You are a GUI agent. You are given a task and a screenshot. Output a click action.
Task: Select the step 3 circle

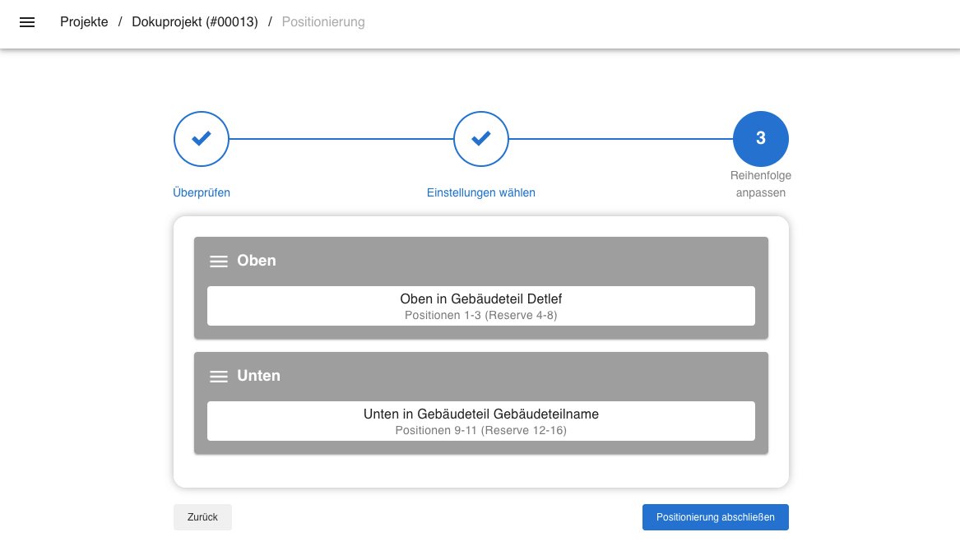click(761, 139)
